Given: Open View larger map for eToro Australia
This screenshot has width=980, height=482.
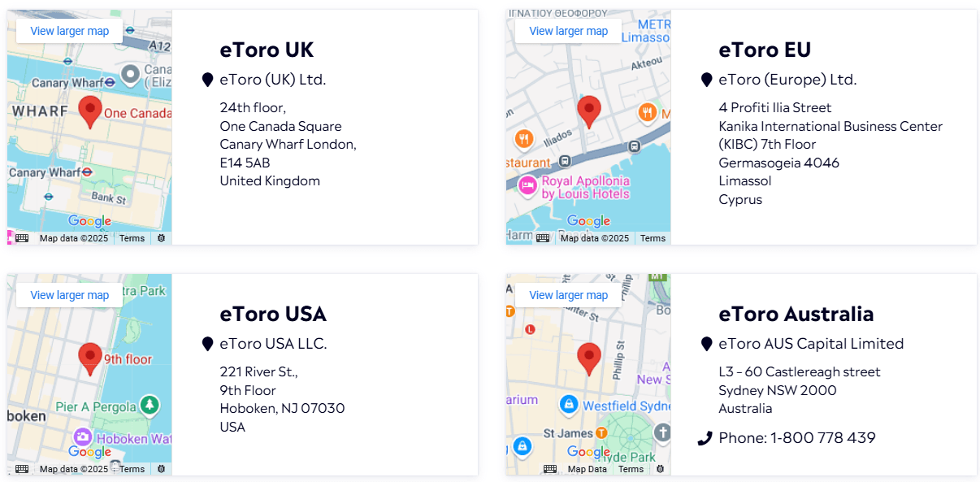Looking at the screenshot, I should [x=569, y=295].
